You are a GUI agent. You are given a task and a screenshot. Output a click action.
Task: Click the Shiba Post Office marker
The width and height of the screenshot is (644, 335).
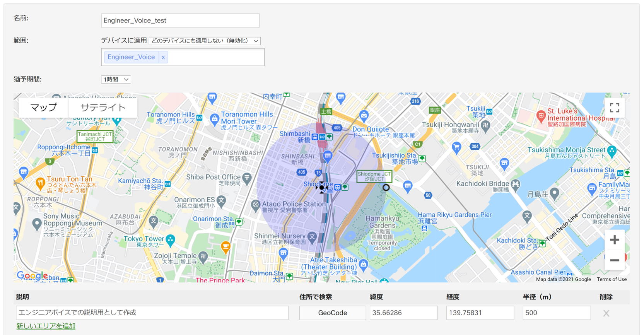[x=247, y=178]
